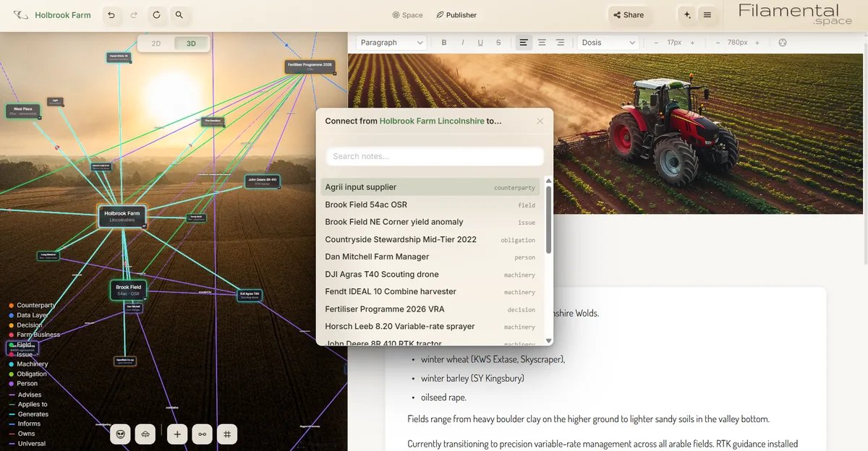Click the plus add-note icon button
Viewport: 868px width, 451px height.
(177, 434)
